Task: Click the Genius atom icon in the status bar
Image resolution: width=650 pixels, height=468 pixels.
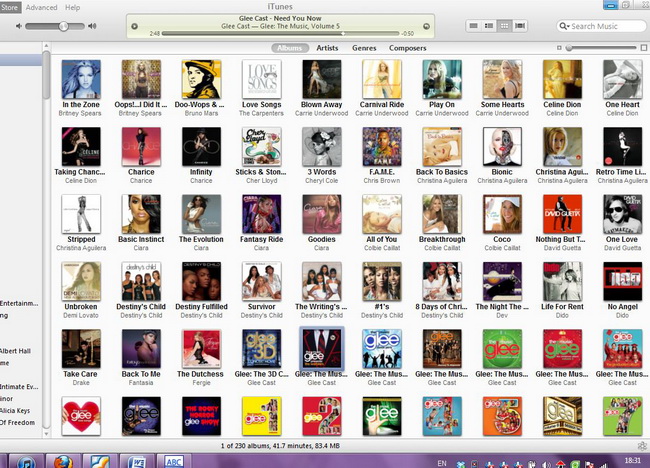Action: 642,446
